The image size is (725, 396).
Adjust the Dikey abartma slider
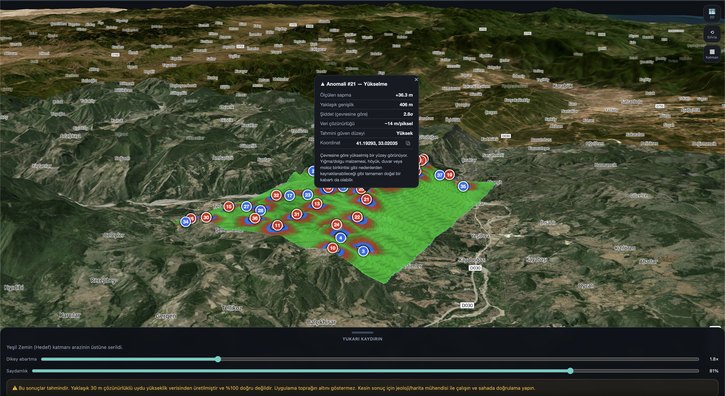[x=370, y=359]
